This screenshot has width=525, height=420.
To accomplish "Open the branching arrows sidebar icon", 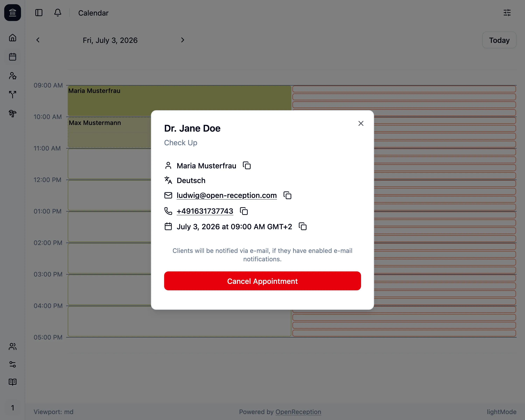I will tap(13, 94).
